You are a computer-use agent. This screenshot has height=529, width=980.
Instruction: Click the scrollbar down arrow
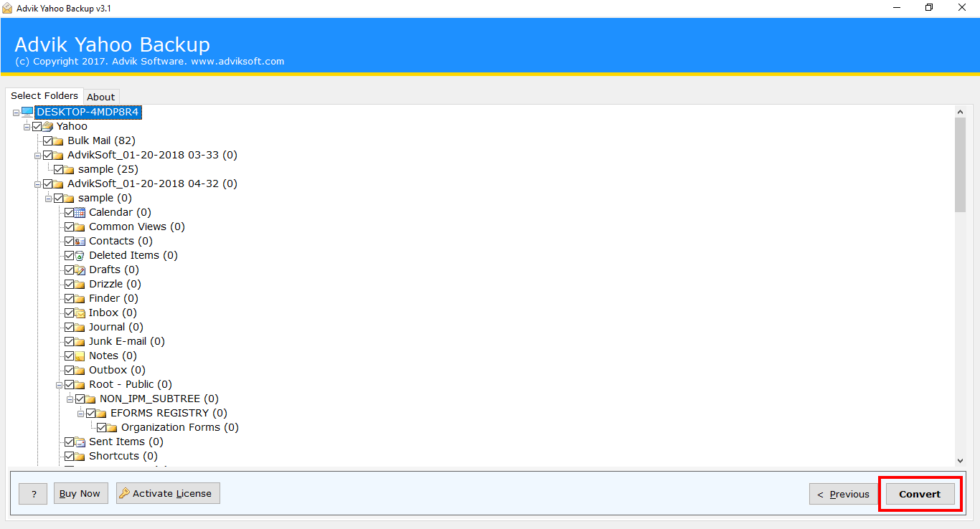click(x=961, y=460)
